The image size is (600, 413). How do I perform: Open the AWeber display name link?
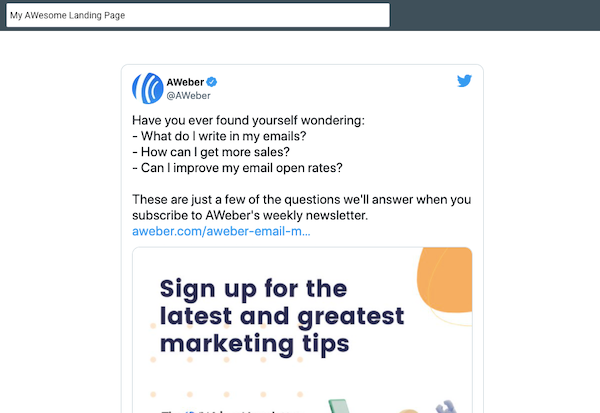pos(185,81)
